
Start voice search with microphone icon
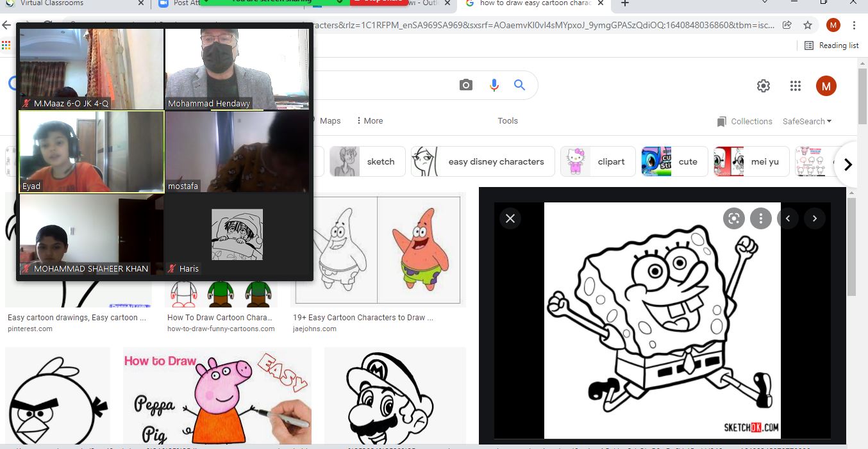point(494,85)
